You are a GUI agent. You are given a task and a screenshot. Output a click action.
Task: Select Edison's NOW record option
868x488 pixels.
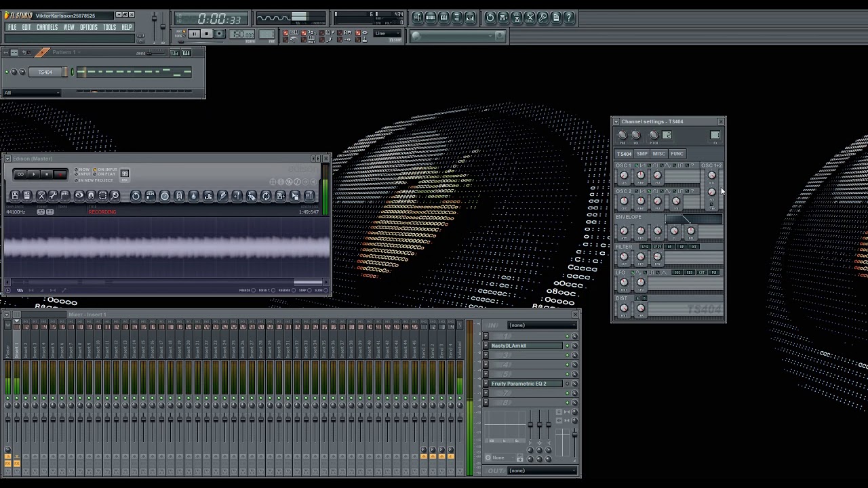82,169
